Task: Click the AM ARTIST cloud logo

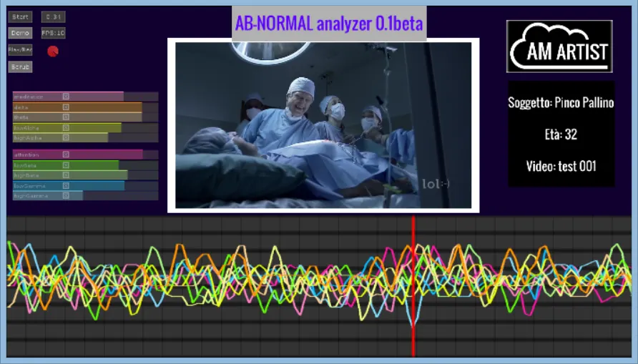Action: [559, 46]
